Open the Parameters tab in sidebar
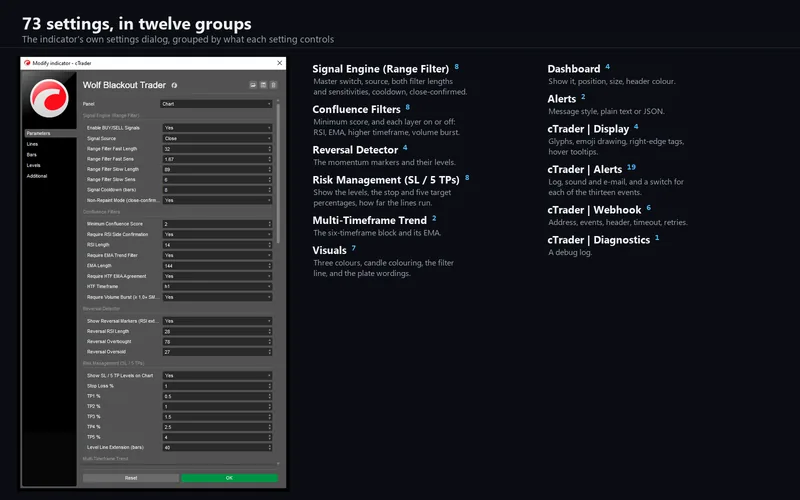This screenshot has width=800, height=500. (x=50, y=133)
